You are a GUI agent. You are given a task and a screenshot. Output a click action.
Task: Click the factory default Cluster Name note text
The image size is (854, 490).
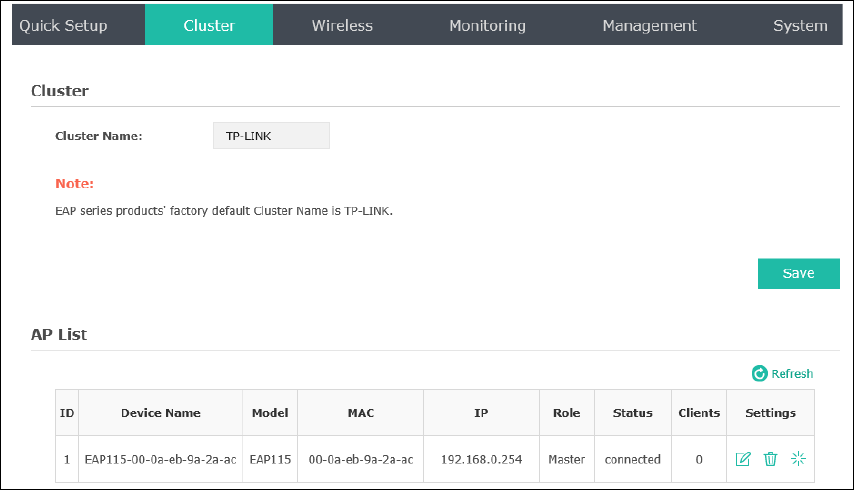tap(224, 211)
